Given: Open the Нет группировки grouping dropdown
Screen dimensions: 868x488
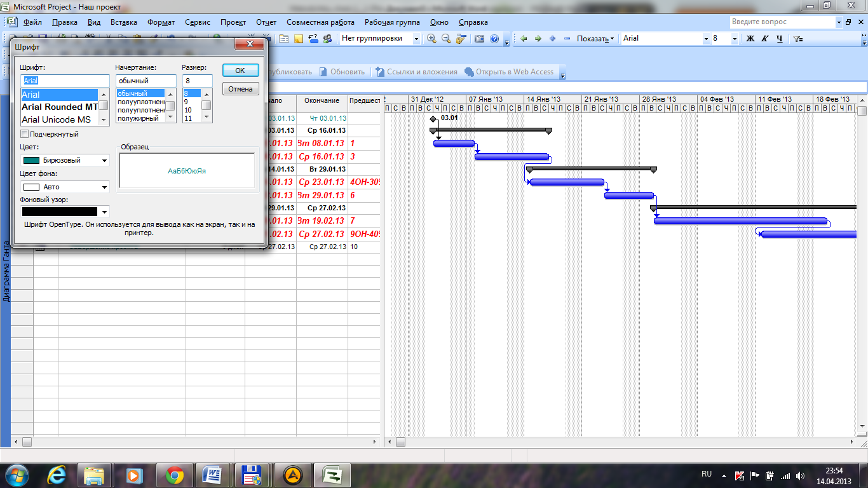Looking at the screenshot, I should click(416, 39).
